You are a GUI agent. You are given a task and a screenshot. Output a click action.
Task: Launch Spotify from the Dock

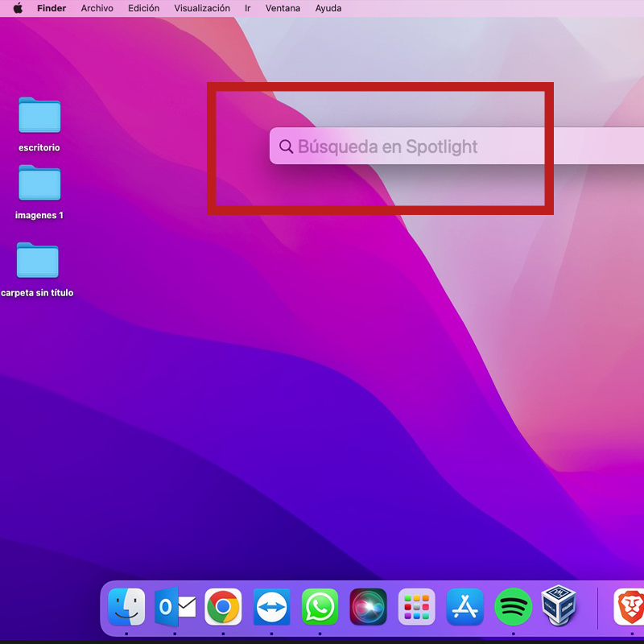click(x=513, y=607)
